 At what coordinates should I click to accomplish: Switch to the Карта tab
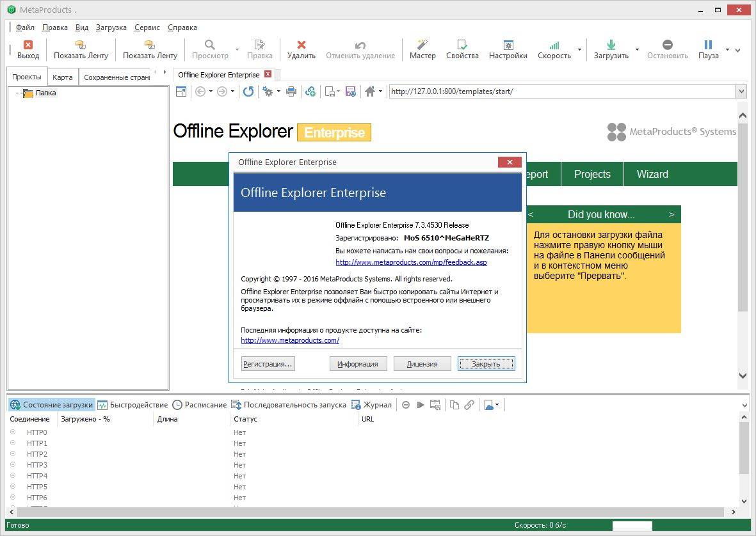click(63, 77)
